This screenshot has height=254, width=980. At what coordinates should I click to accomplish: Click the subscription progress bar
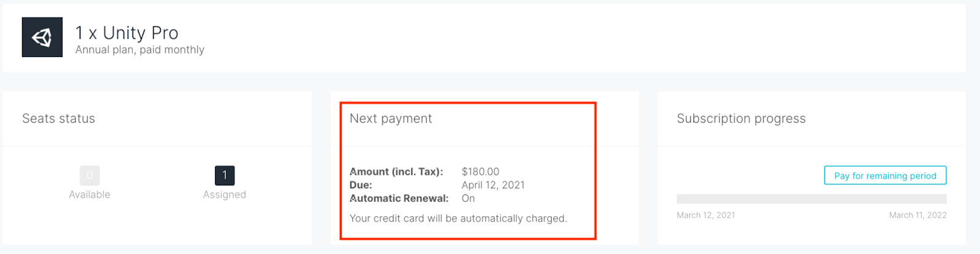point(812,199)
